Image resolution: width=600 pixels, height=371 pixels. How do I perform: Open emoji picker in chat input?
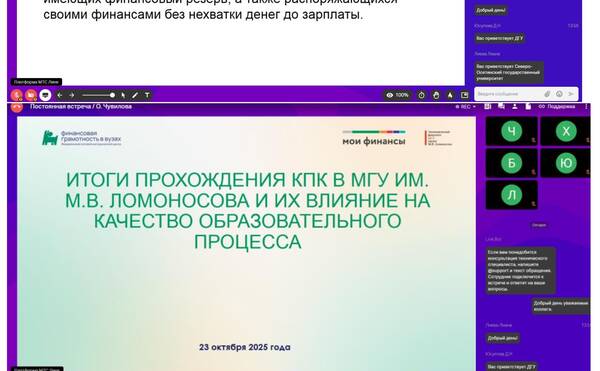[559, 94]
